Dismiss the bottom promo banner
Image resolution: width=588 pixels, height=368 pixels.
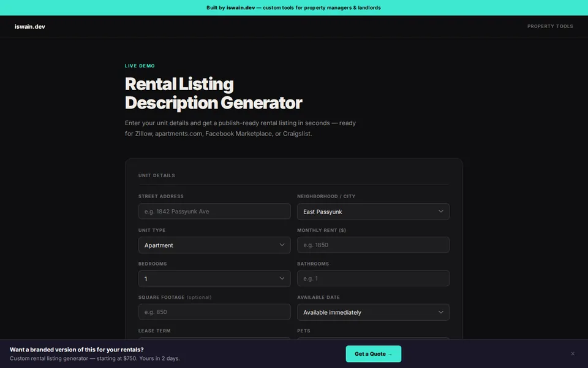pyautogui.click(x=572, y=354)
